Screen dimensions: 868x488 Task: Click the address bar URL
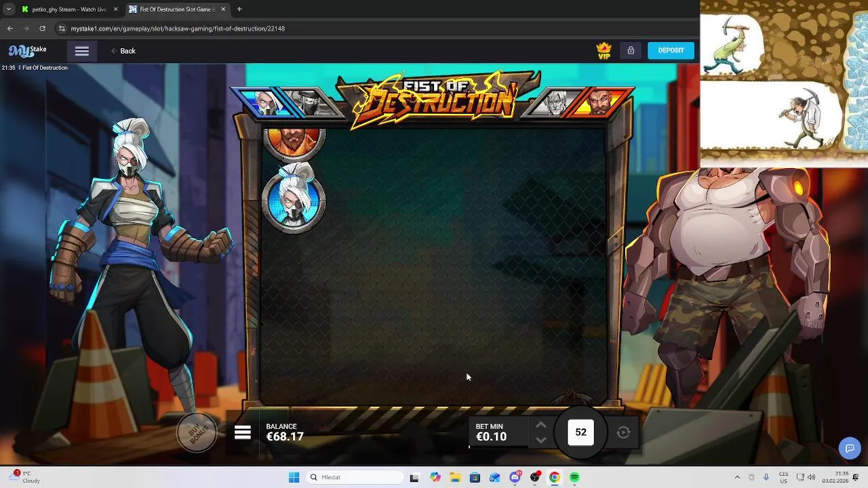178,28
